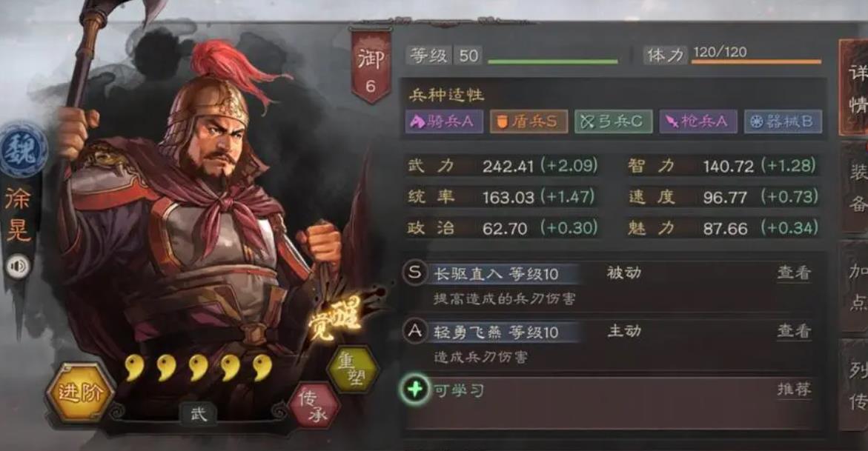Click the 魏 faction emblem
The width and height of the screenshot is (868, 451).
click(22, 150)
